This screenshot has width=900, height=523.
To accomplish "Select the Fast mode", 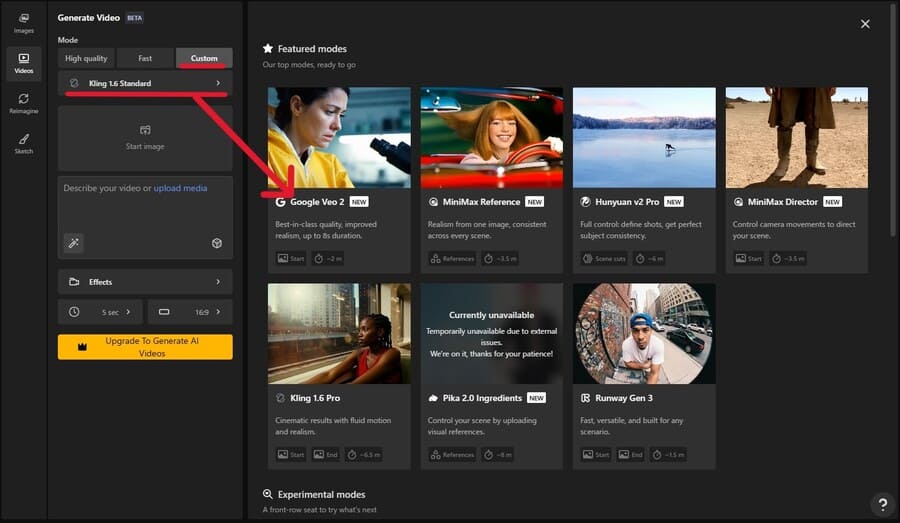I will pos(145,58).
